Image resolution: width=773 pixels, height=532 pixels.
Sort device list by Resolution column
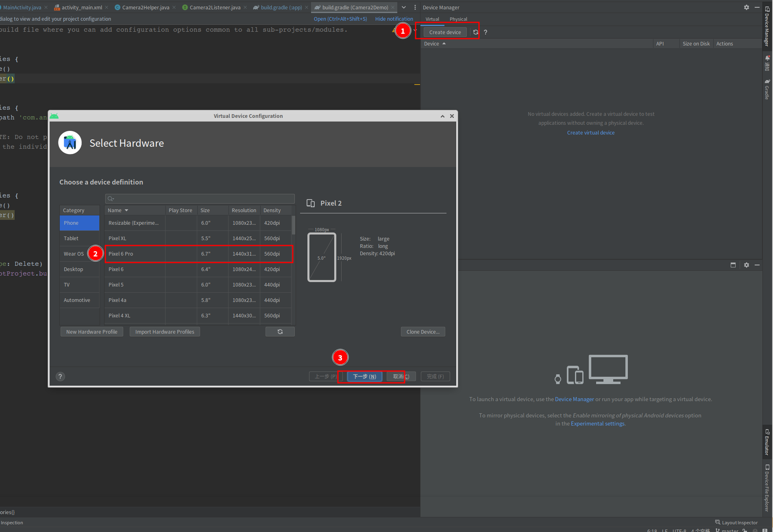[244, 210]
